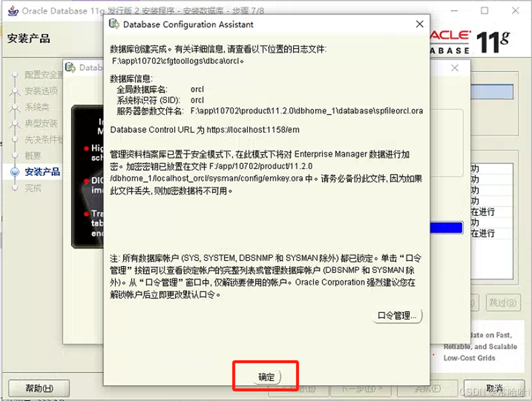Close the Oracle installer window

515,11
